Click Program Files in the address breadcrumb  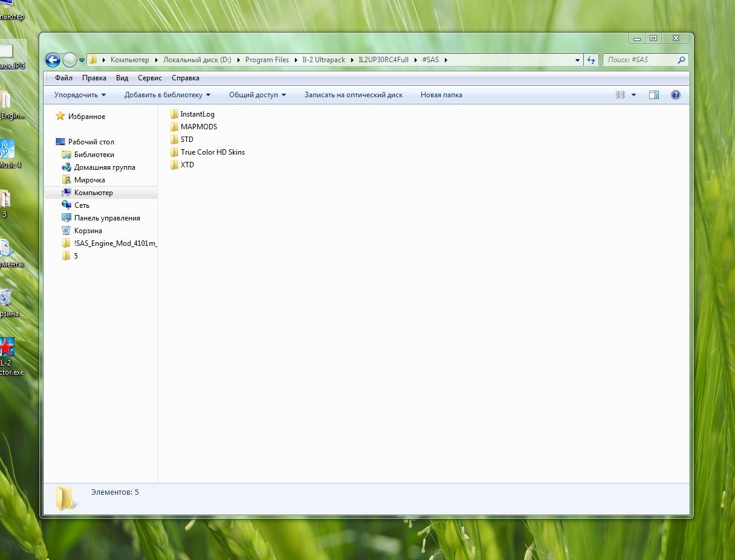pos(267,60)
